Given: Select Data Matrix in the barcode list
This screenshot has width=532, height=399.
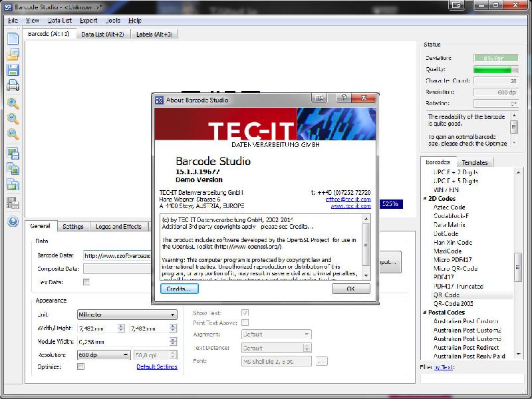Looking at the screenshot, I should [450, 225].
